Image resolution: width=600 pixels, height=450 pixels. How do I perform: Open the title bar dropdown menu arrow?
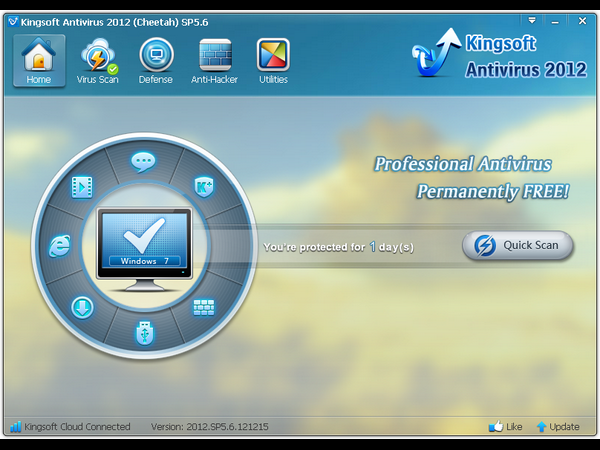[x=532, y=21]
